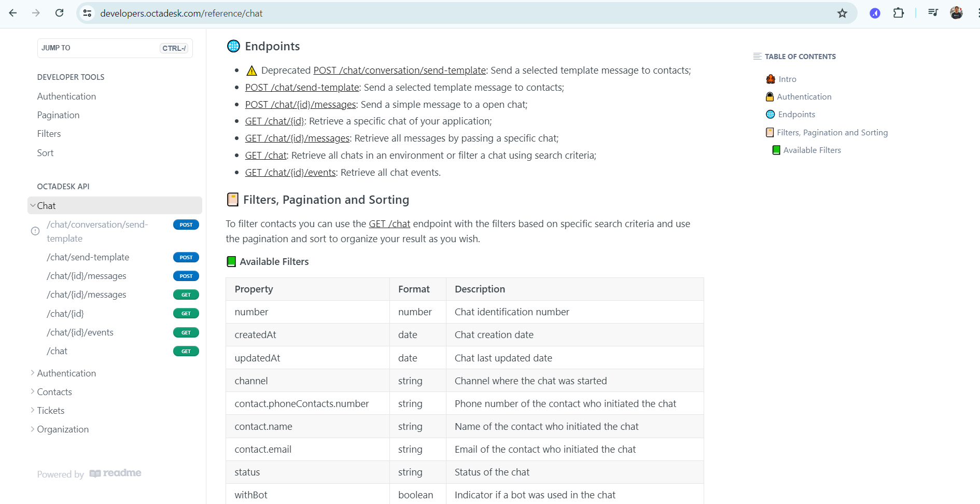Open /chat/send-template in the sidebar

88,257
